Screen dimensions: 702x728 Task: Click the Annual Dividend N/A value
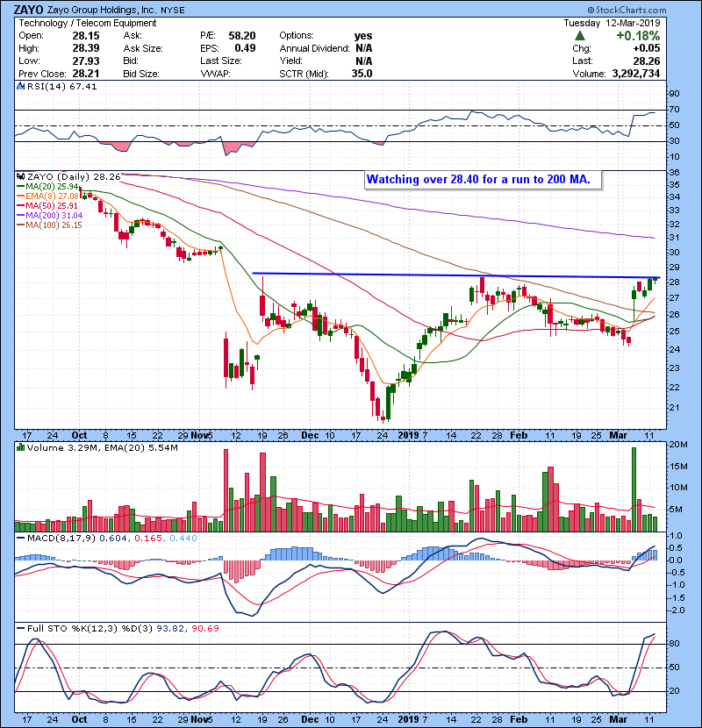[364, 48]
